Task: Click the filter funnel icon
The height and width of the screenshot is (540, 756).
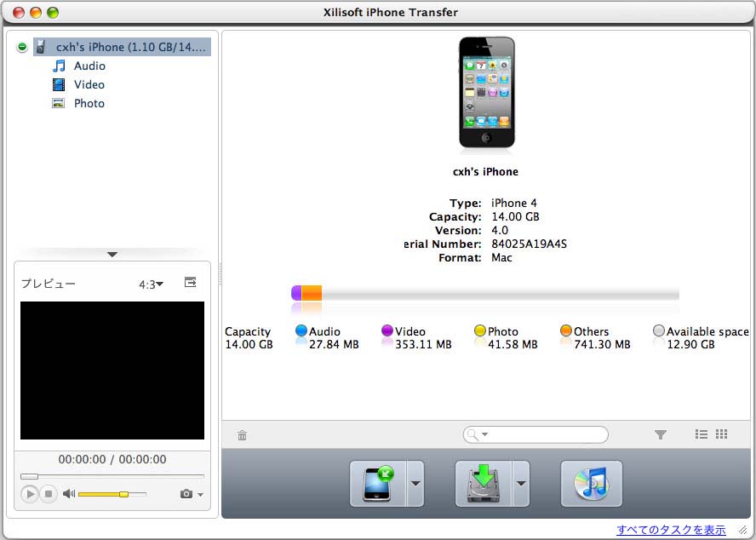Action: [x=660, y=434]
